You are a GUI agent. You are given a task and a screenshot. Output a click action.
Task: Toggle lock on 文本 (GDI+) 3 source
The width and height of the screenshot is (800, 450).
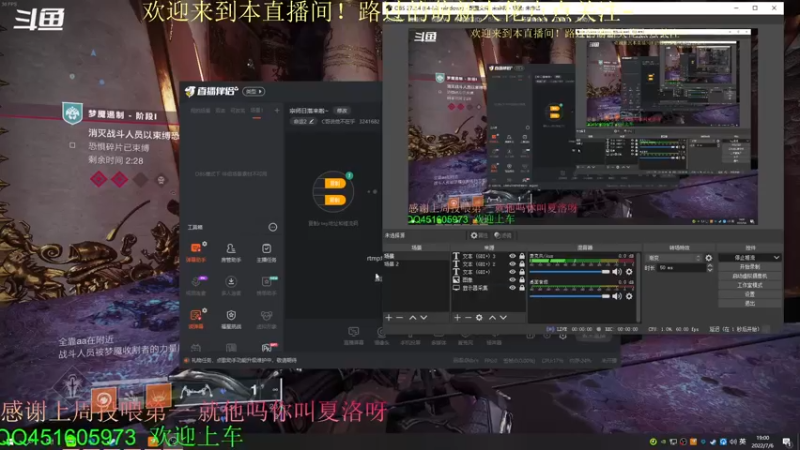coord(522,256)
